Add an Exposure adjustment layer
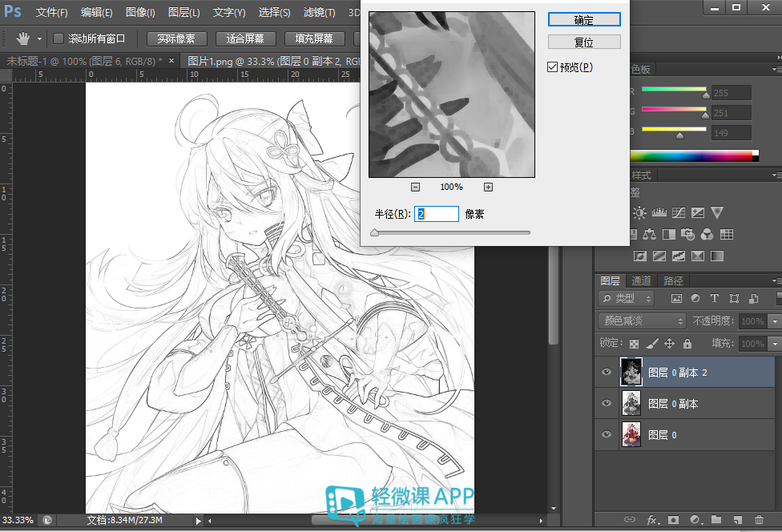Viewport: 782px width, 532px height. pyautogui.click(x=698, y=213)
